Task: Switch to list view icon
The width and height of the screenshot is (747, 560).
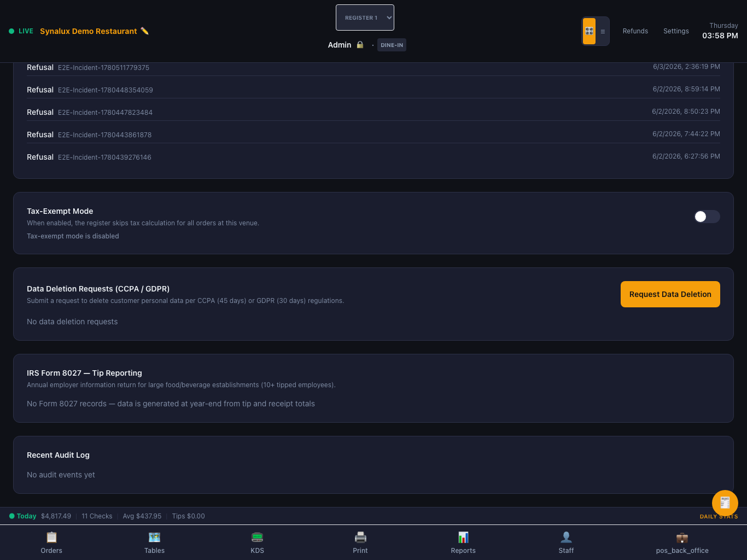Action: 603,31
